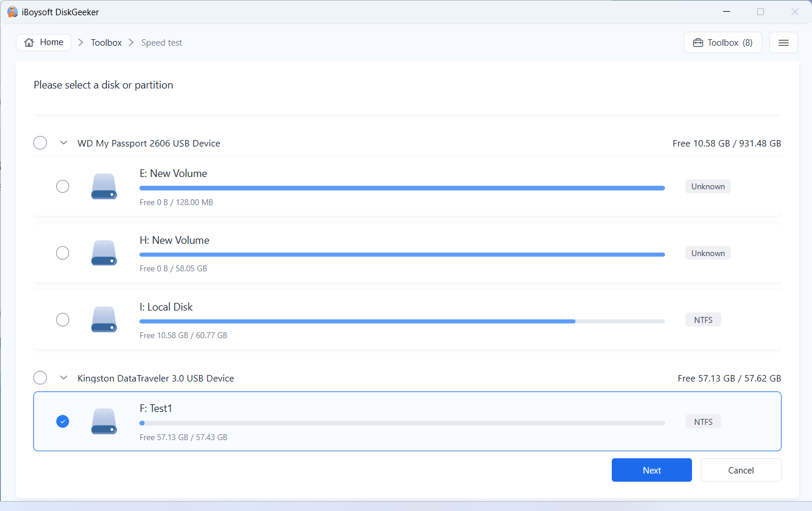Screen dimensions: 812x511
Task: Maximize the DiskGeeker window
Action: (760, 12)
